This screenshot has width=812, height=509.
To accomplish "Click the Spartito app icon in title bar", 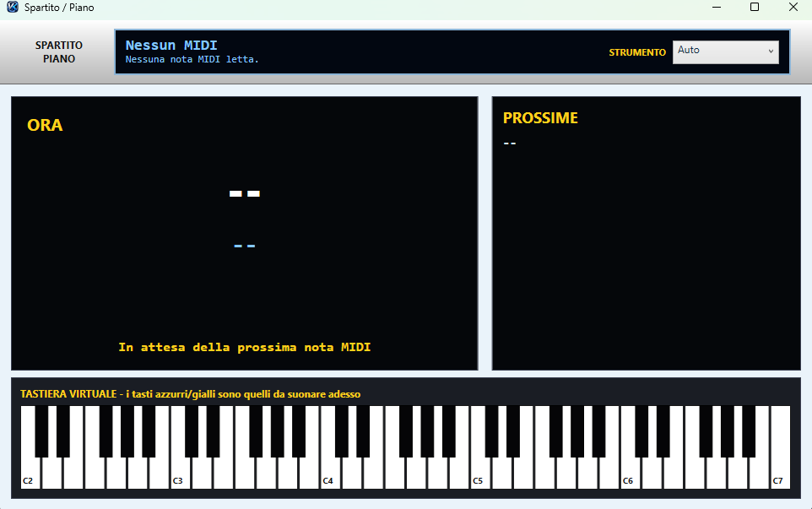I will coord(13,8).
